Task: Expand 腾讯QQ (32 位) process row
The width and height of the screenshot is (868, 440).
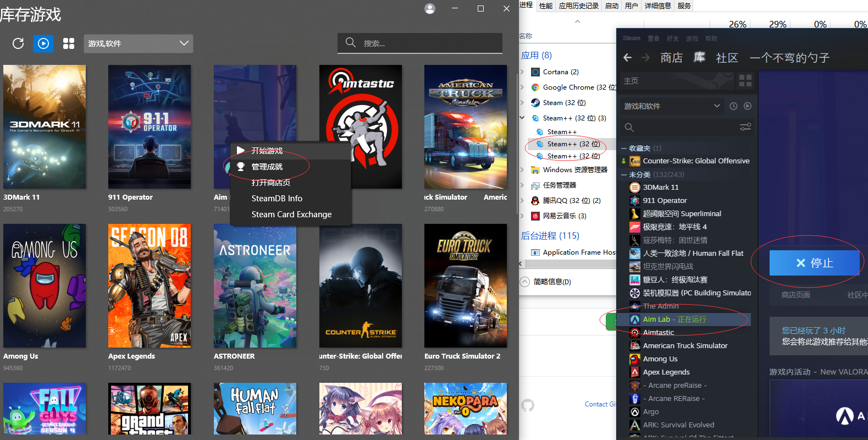Action: (x=522, y=201)
